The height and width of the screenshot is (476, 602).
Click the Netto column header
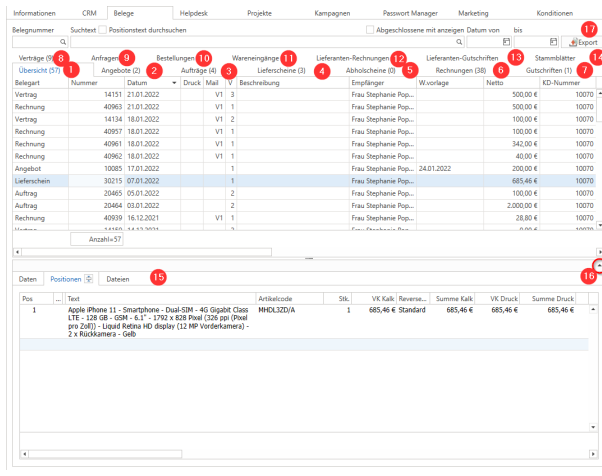pyautogui.click(x=510, y=83)
